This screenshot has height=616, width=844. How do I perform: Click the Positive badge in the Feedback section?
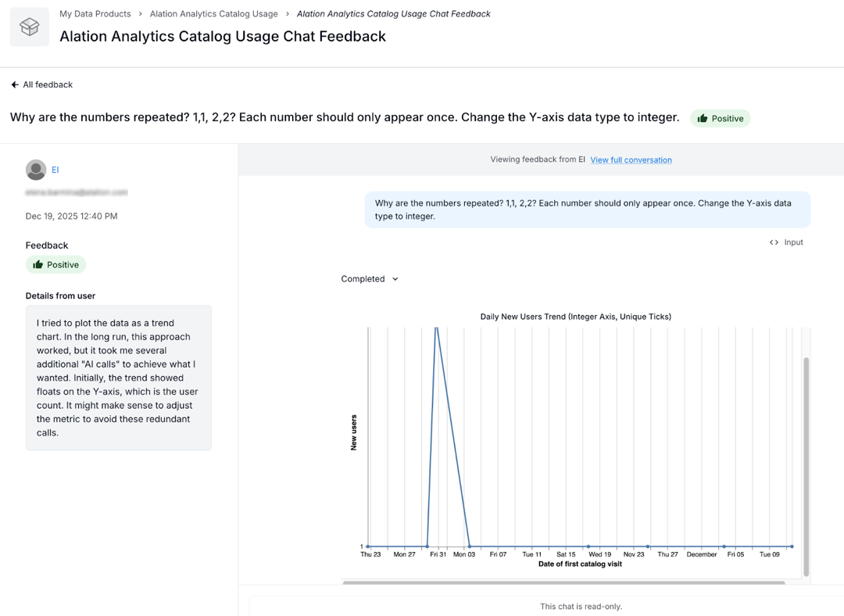coord(55,264)
